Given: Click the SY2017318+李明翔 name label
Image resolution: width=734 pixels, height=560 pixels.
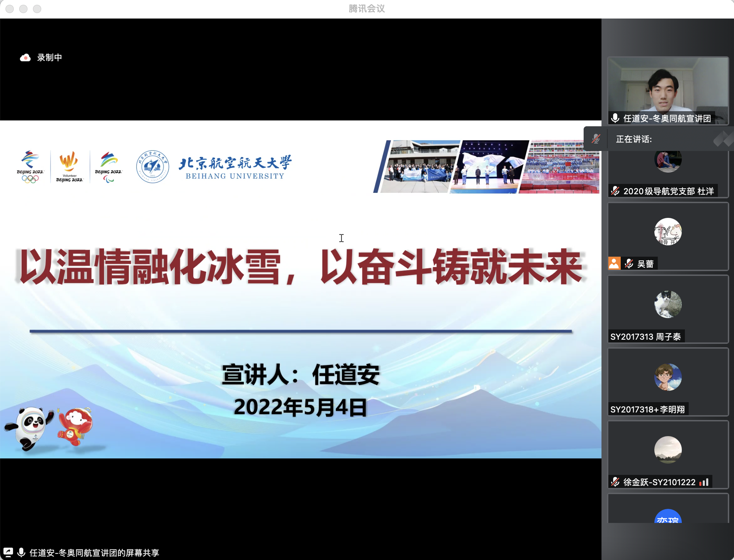Looking at the screenshot, I should [647, 409].
